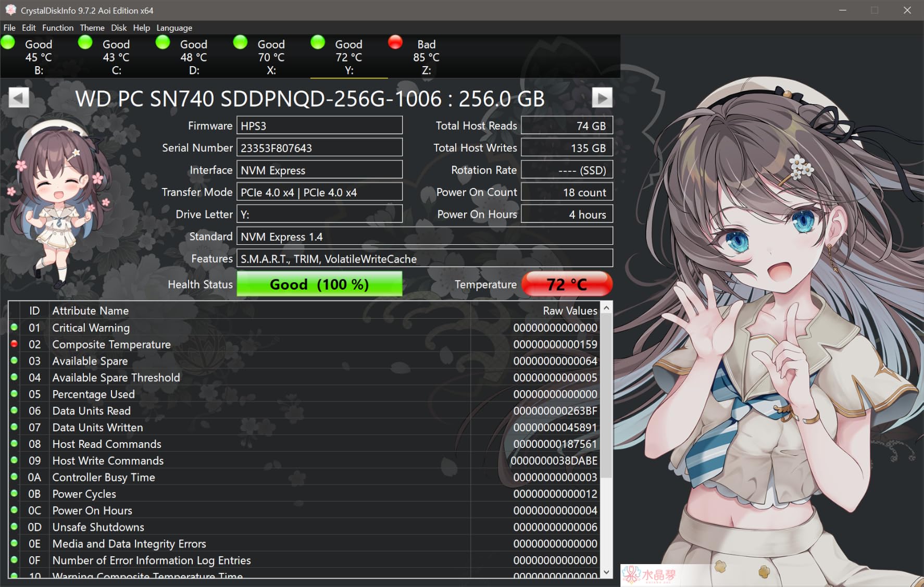Image resolution: width=924 pixels, height=587 pixels.
Task: Select the Host Write Commands row
Action: click(304, 461)
